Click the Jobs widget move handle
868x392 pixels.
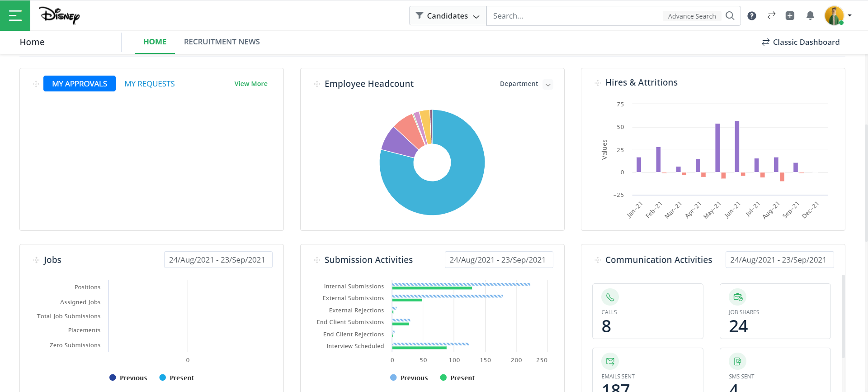point(36,260)
